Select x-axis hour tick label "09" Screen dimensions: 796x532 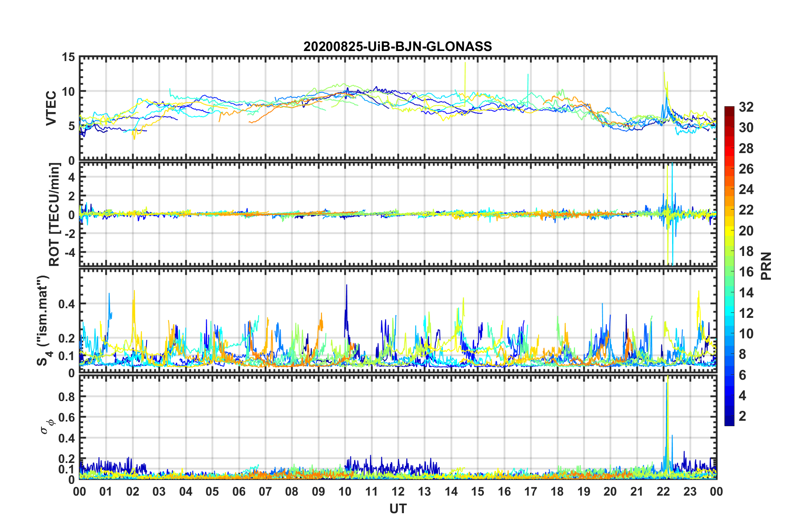tap(318, 491)
